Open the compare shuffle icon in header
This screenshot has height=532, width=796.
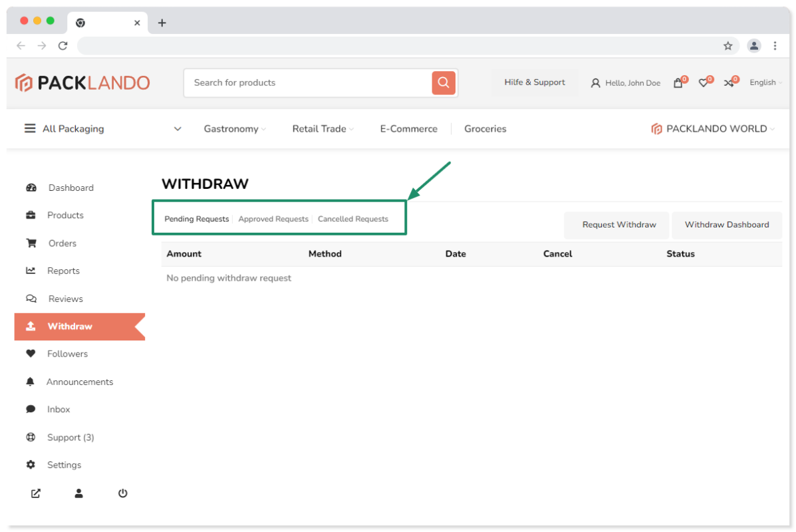coord(729,83)
